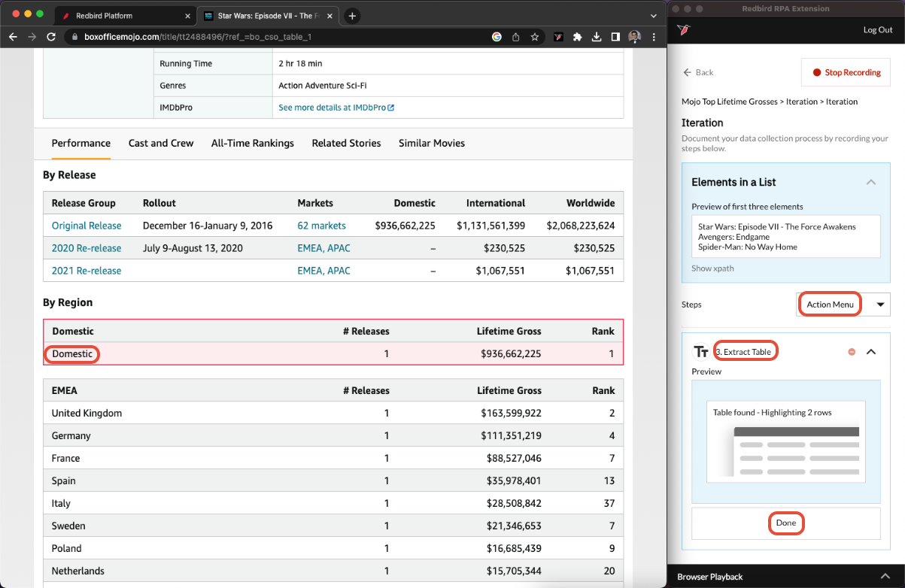905x588 pixels.
Task: Collapse the Extract Table step
Action: 871,352
